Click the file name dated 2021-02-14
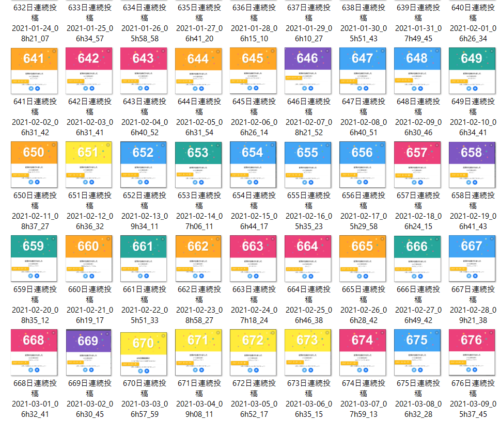500x421 pixels. click(x=199, y=211)
